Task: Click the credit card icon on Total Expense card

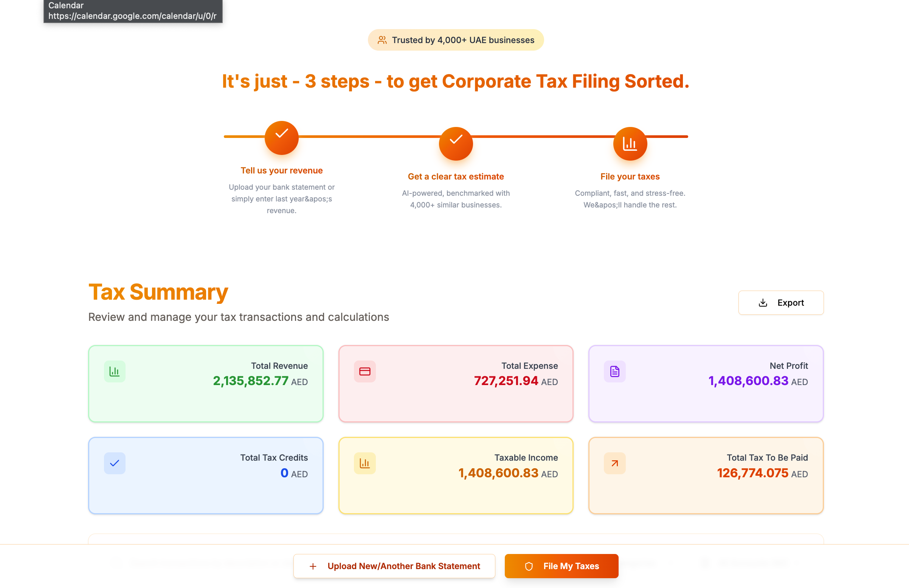Action: pos(365,371)
